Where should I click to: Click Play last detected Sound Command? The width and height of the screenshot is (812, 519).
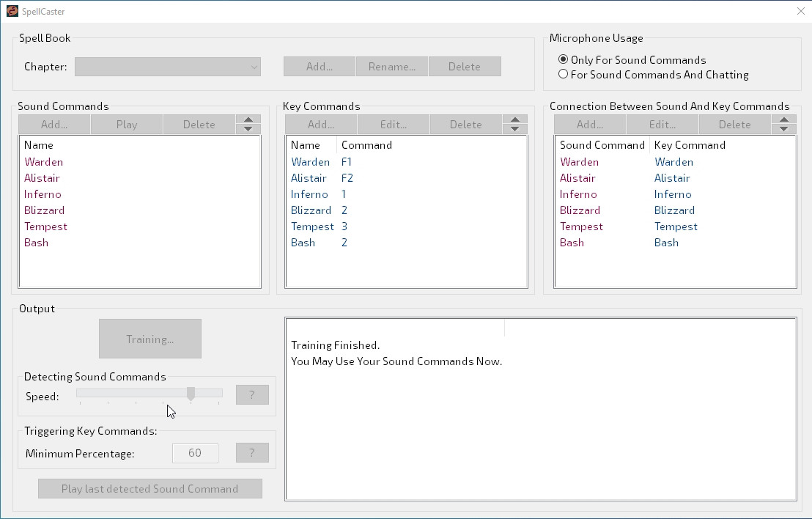[150, 489]
